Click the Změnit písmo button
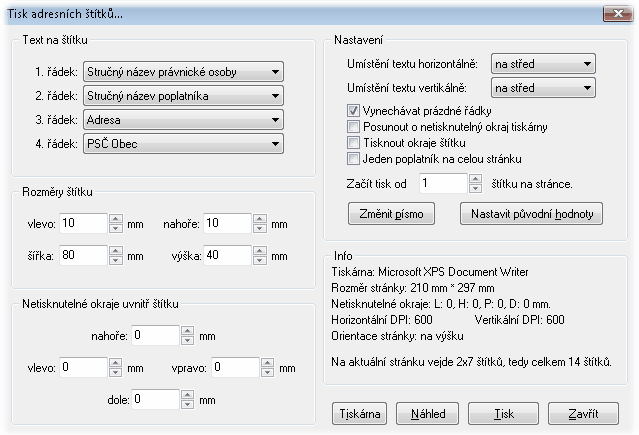The image size is (639, 435). pyautogui.click(x=391, y=214)
